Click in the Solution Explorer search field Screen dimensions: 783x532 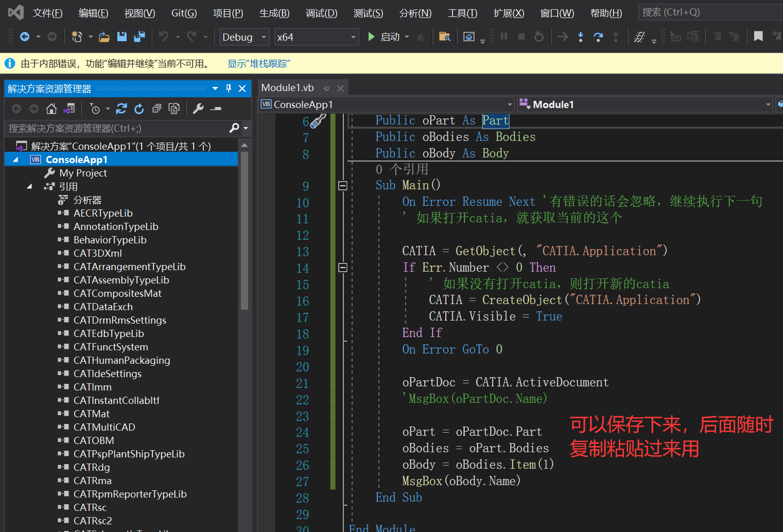[116, 128]
